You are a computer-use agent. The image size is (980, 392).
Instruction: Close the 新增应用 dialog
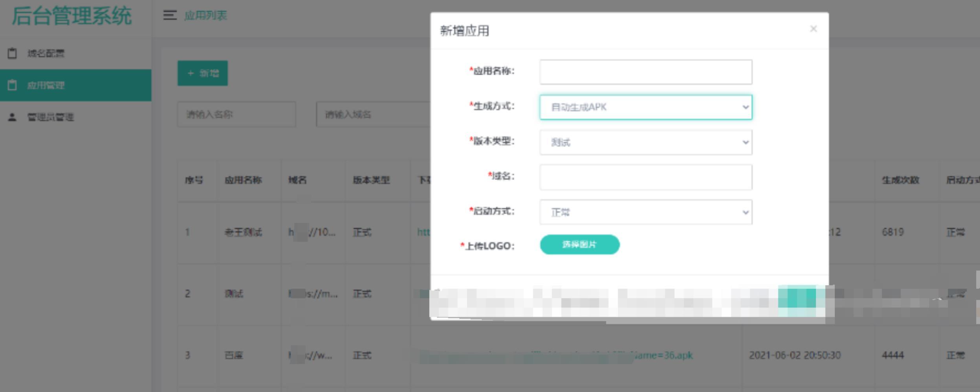click(x=813, y=29)
